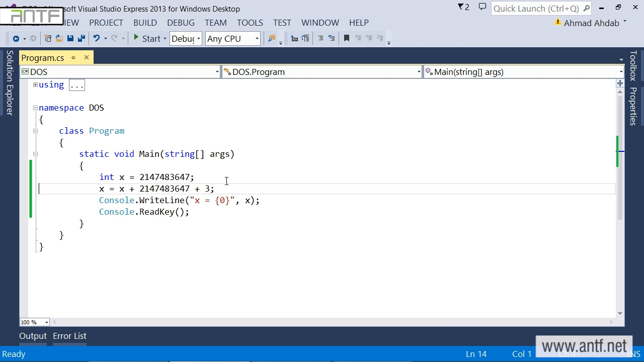Click the Save All icon
Viewport: 644px width, 362px height.
tap(81, 39)
